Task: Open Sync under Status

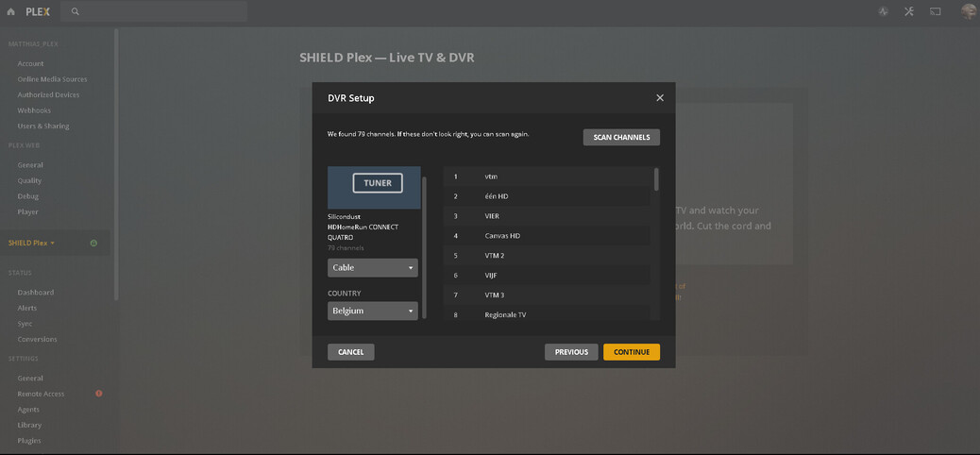Action: tap(25, 324)
